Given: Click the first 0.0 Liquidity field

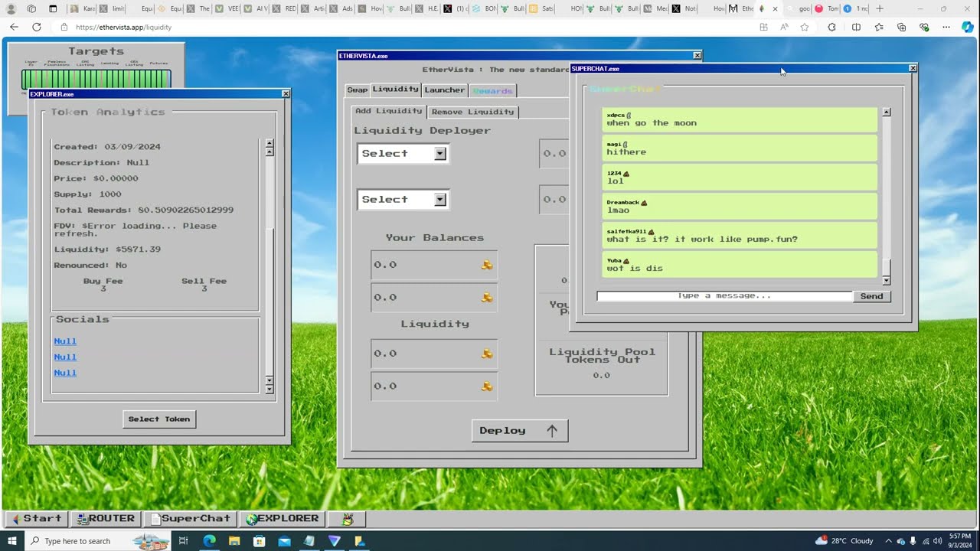Looking at the screenshot, I should (x=434, y=354).
